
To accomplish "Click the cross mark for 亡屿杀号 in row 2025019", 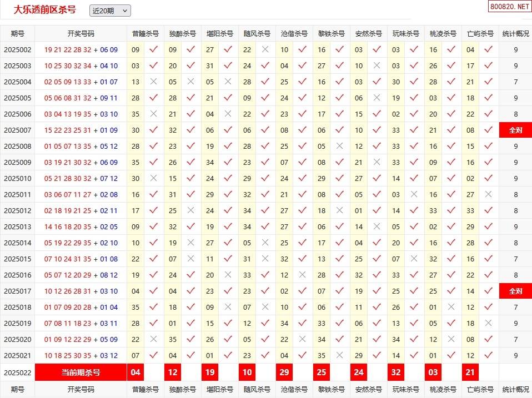I will [488, 323].
